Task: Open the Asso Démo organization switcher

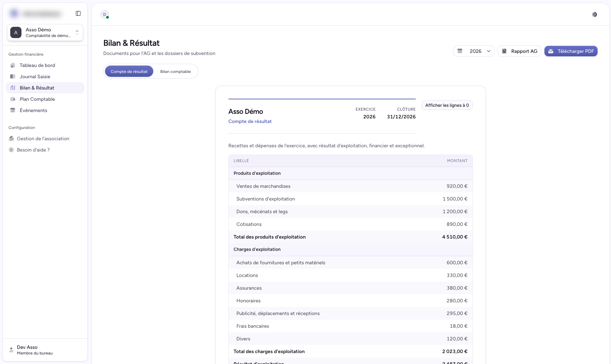Action: [x=45, y=32]
